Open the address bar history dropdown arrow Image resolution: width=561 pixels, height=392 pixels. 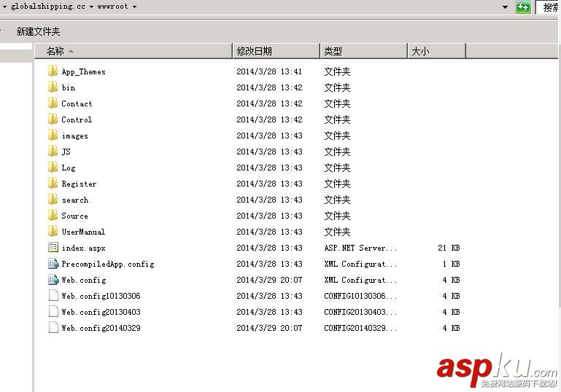point(505,7)
